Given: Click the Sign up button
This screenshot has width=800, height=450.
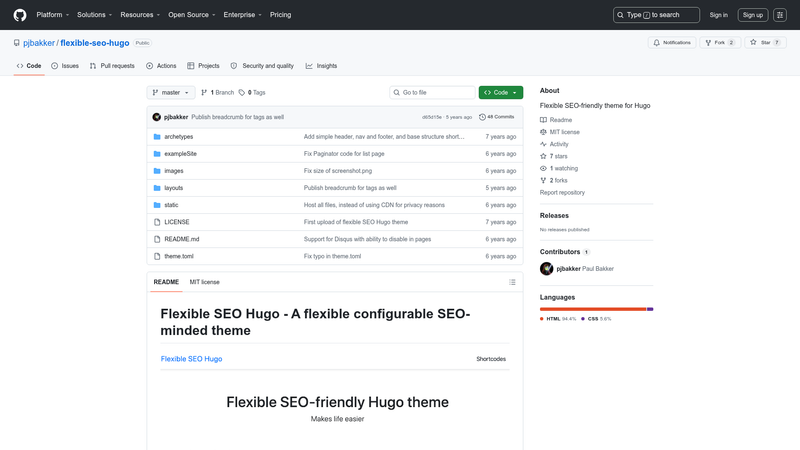Looking at the screenshot, I should tap(753, 15).
